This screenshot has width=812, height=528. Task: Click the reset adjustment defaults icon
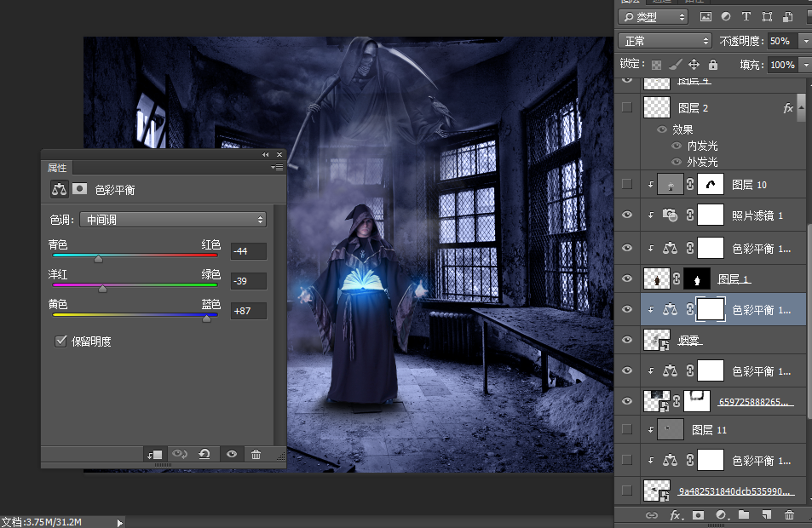(204, 455)
